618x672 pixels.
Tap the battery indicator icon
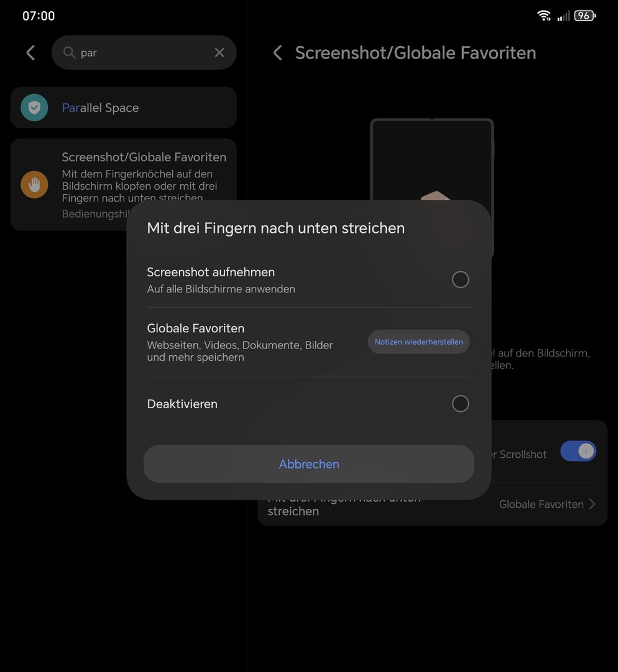point(584,16)
